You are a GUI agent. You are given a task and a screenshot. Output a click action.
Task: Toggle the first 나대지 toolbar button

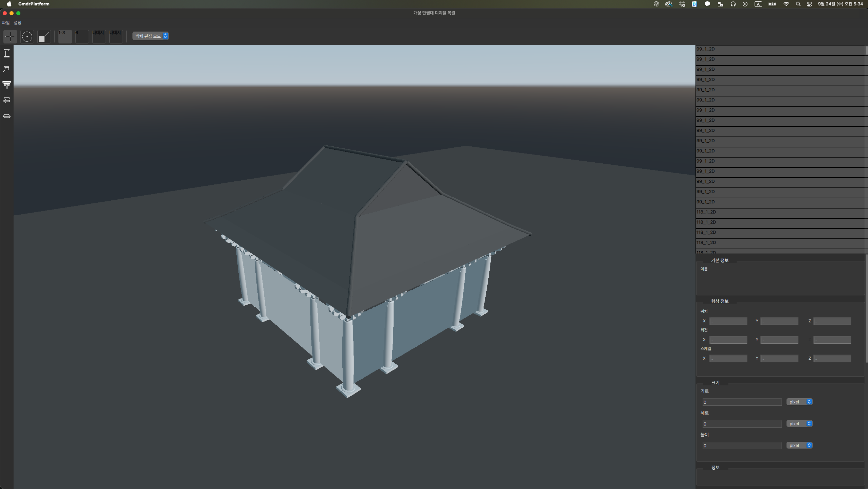coord(99,36)
